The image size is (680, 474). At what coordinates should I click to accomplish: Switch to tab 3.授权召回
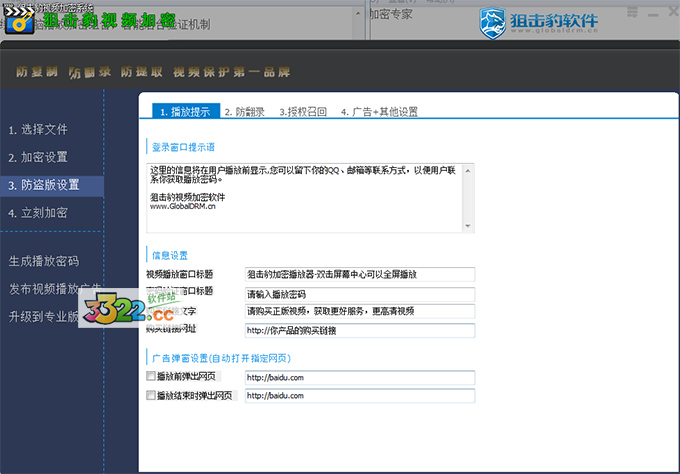(303, 112)
